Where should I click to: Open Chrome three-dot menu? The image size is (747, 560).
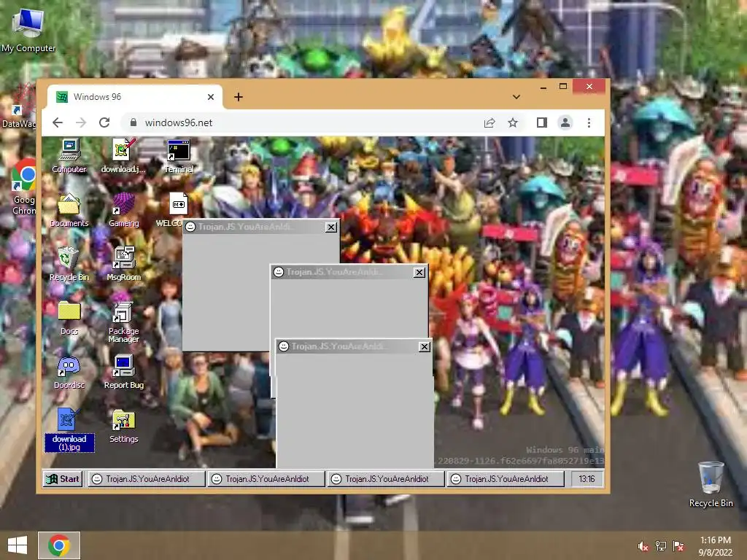[589, 122]
